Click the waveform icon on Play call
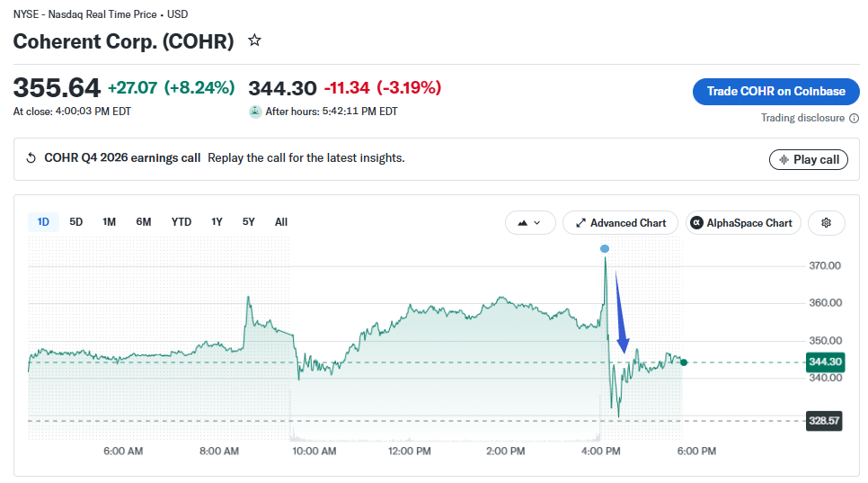 click(x=784, y=159)
